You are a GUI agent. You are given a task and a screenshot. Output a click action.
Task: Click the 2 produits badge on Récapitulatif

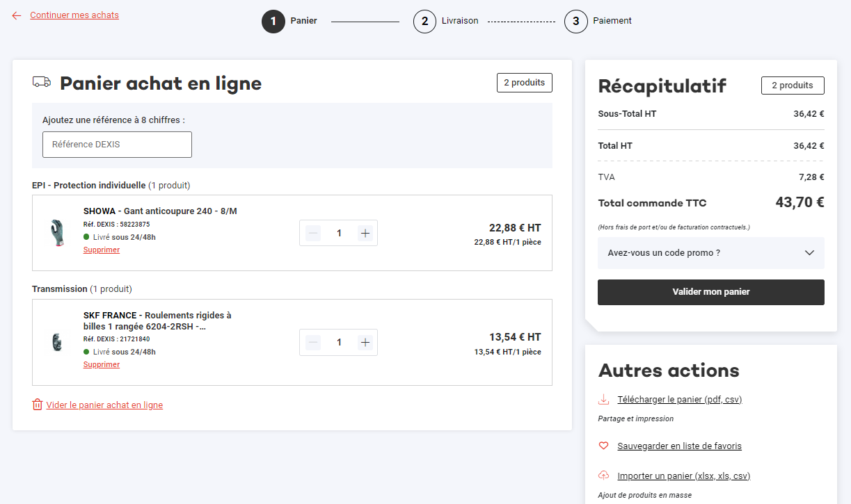pos(793,85)
